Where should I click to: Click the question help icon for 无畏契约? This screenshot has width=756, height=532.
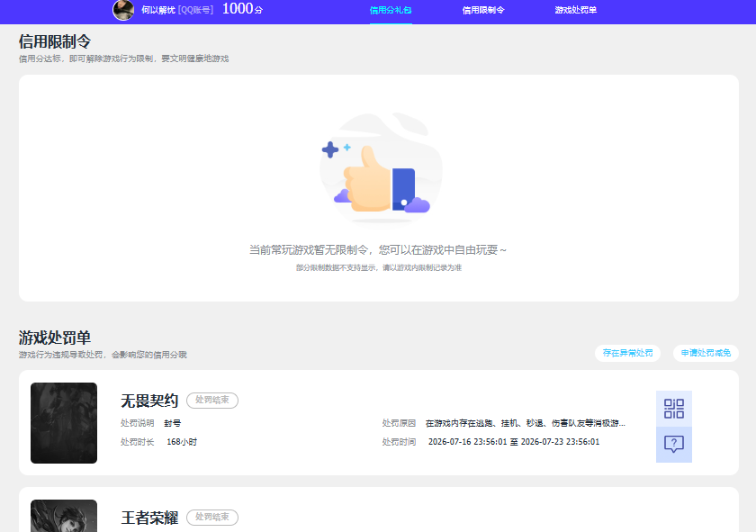(673, 444)
